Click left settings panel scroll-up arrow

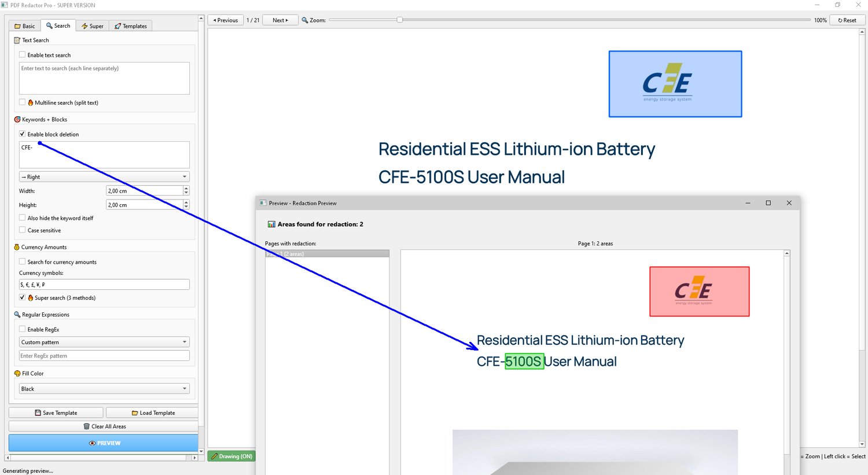(201, 19)
